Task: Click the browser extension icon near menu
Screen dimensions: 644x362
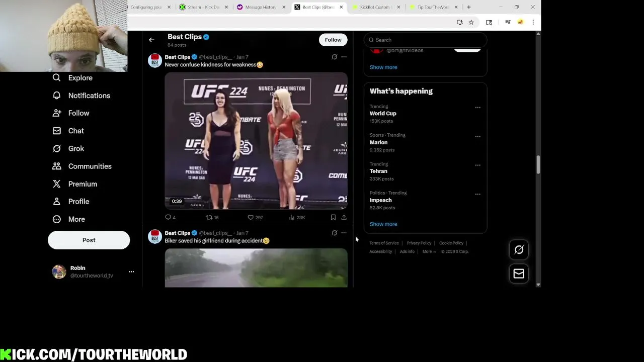Action: click(x=520, y=22)
